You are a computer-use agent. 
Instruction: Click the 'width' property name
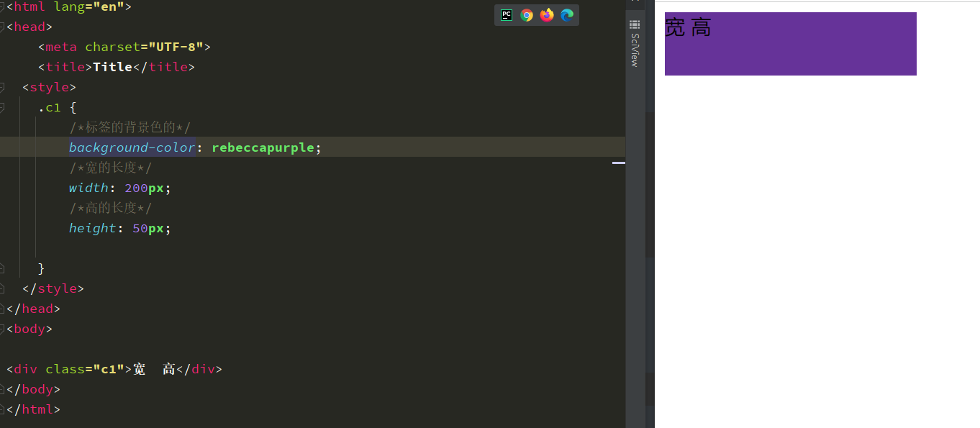tap(89, 188)
